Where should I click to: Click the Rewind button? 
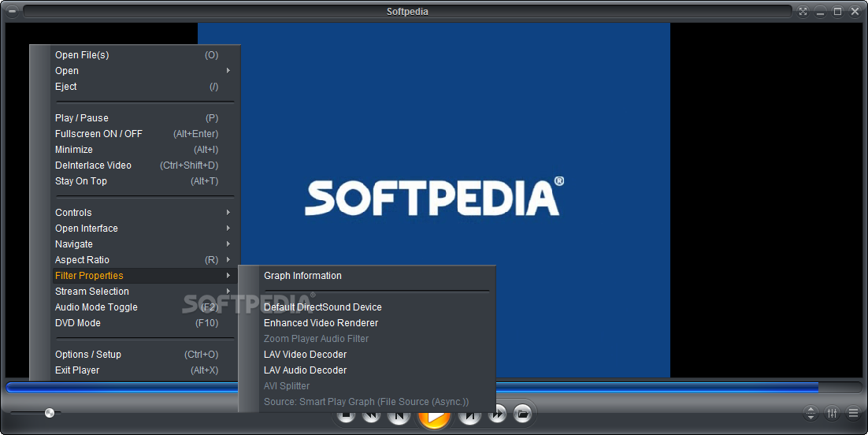pyautogui.click(x=372, y=417)
